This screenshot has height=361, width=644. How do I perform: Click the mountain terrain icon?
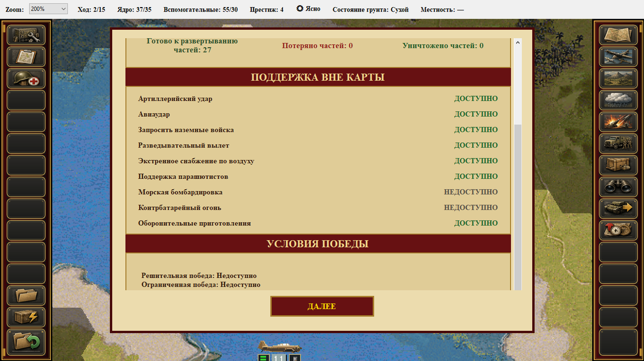(x=618, y=79)
